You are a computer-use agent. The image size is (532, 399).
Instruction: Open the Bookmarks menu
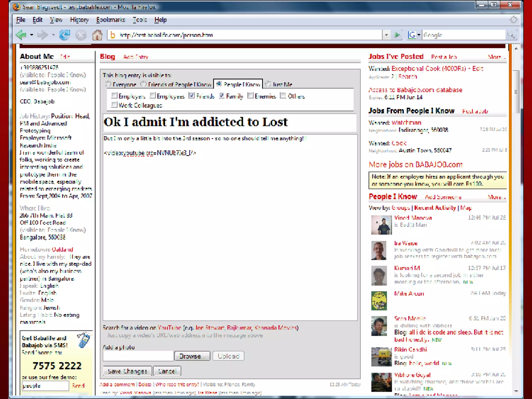point(111,20)
